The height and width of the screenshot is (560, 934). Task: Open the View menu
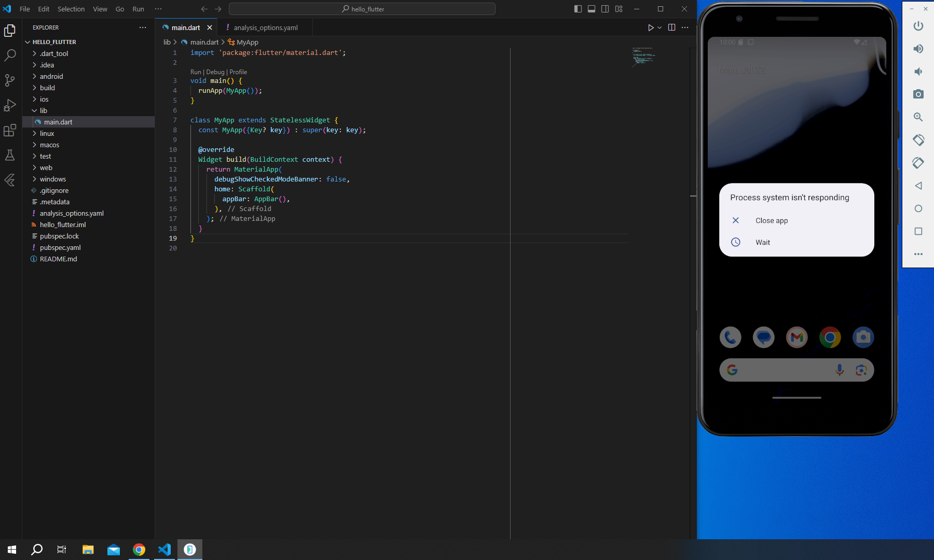100,9
